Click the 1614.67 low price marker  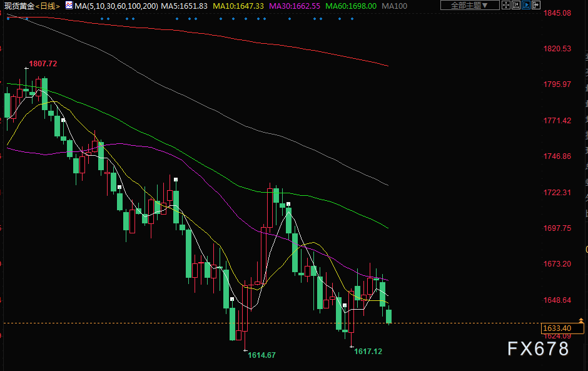(261, 355)
